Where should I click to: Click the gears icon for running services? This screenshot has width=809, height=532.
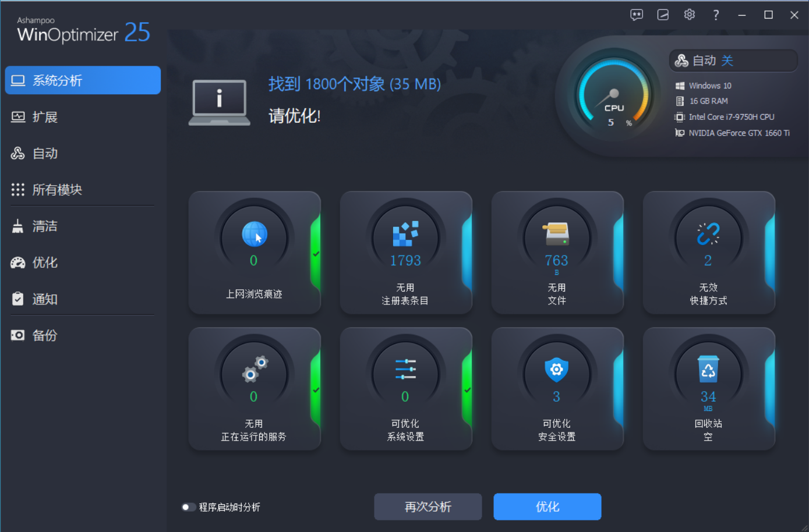coord(255,369)
